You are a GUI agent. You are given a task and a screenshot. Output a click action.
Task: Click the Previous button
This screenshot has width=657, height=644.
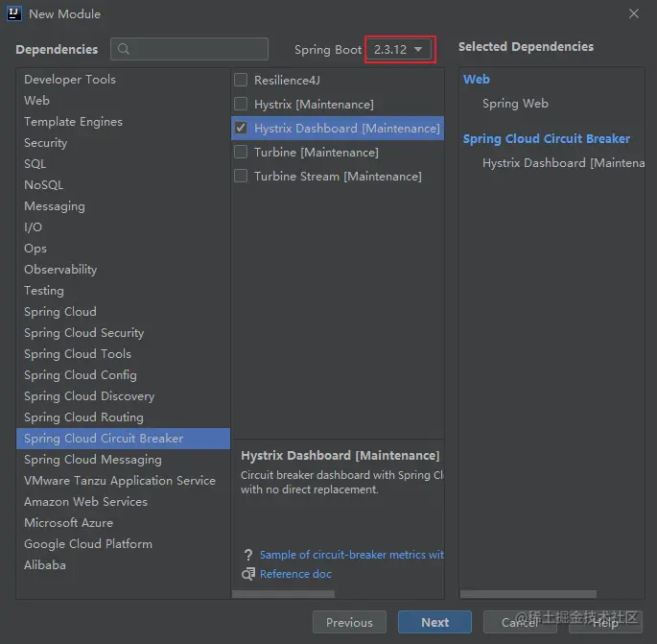coord(349,622)
